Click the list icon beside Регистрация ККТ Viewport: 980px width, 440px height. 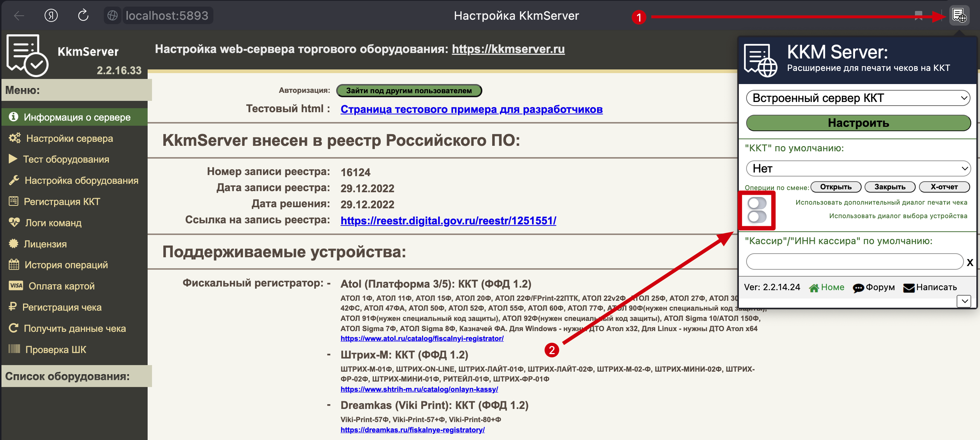pyautogui.click(x=14, y=201)
